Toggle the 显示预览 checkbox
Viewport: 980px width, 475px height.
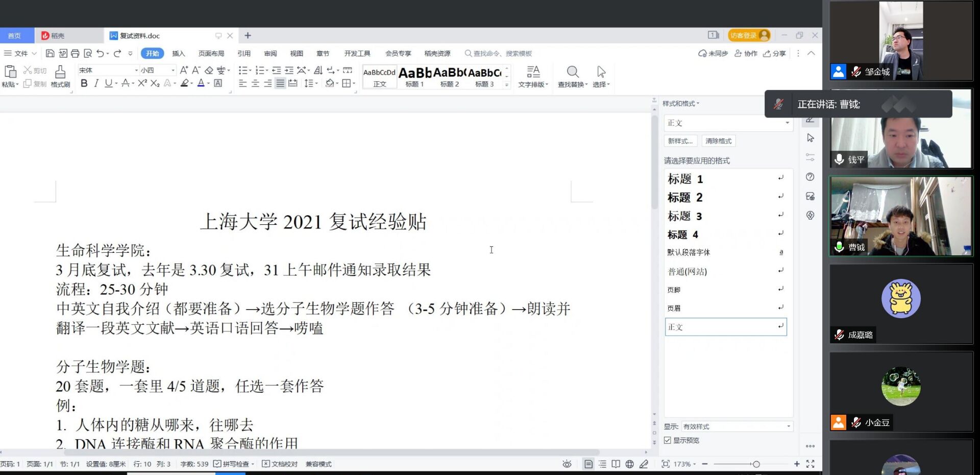[668, 440]
